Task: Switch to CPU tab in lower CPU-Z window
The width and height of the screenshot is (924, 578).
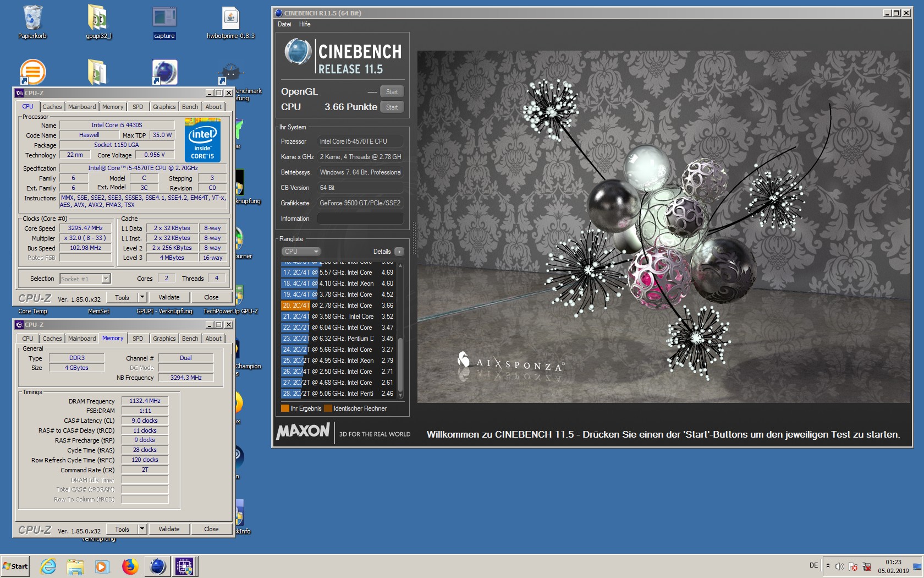Action: pyautogui.click(x=28, y=339)
